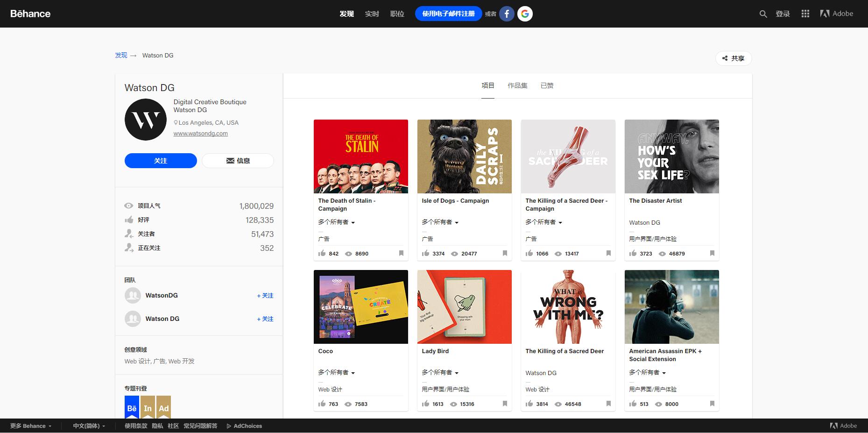Follow the Watson DG team
Screen dimensions: 868x433
[265, 319]
